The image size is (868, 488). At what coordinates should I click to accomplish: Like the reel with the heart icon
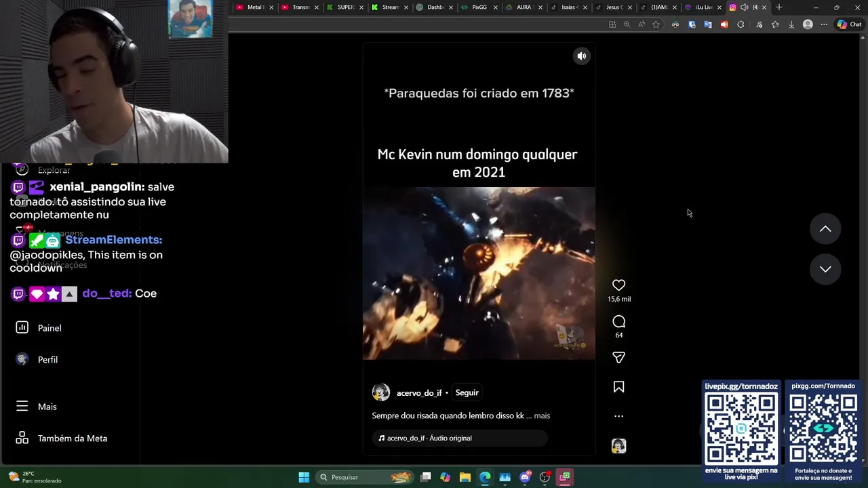point(618,285)
